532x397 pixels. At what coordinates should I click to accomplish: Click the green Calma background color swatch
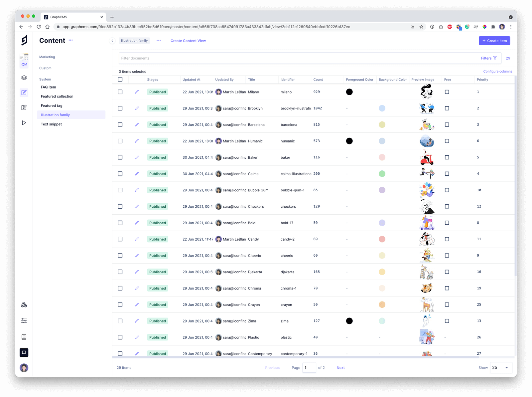coord(382,174)
